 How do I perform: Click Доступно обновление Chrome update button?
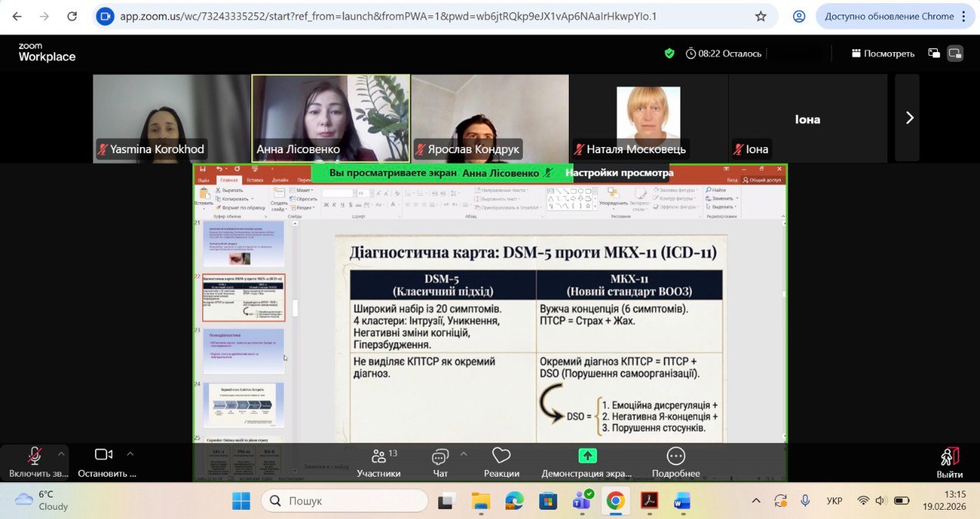tap(889, 16)
